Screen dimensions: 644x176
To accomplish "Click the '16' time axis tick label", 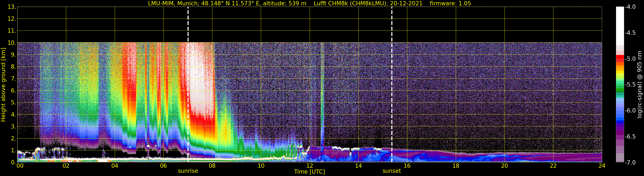I will tap(407, 166).
